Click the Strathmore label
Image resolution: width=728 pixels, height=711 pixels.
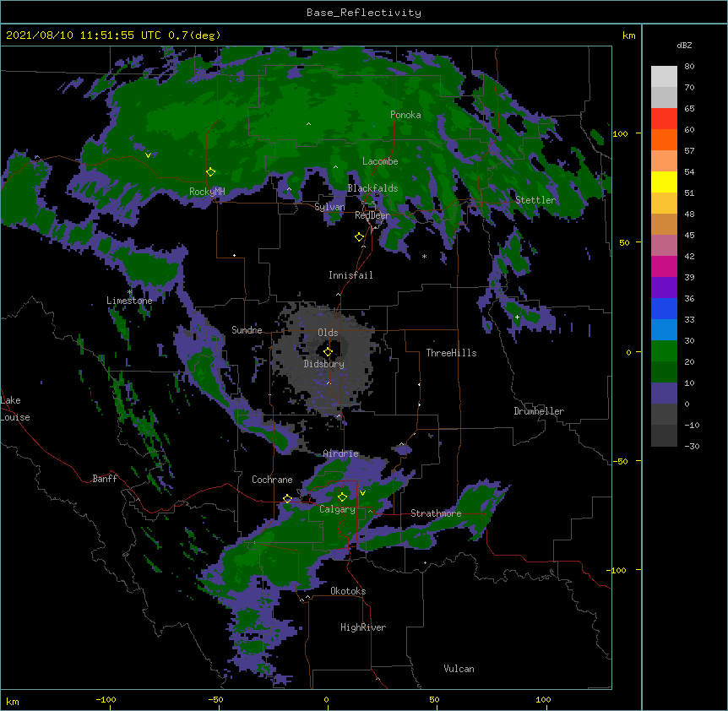click(436, 513)
